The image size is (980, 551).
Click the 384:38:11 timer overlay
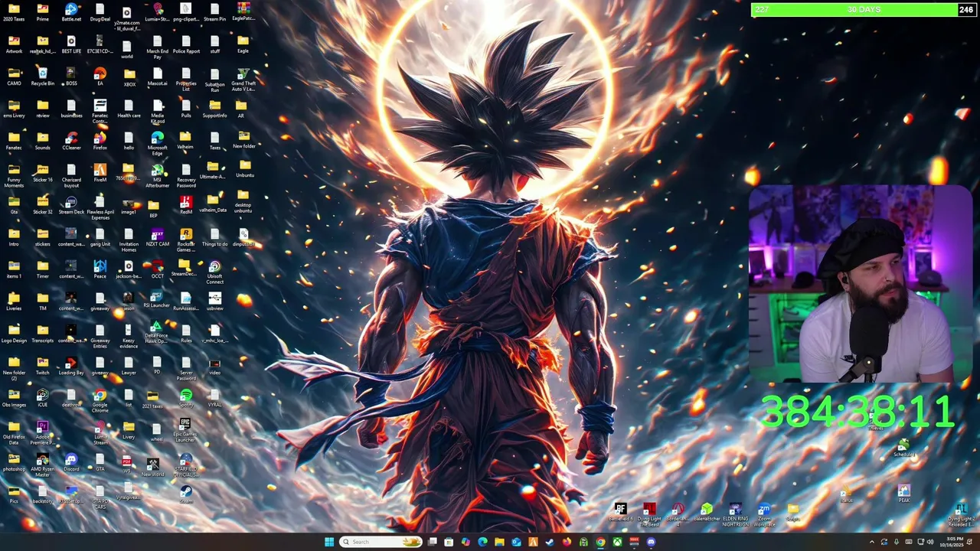(x=857, y=412)
